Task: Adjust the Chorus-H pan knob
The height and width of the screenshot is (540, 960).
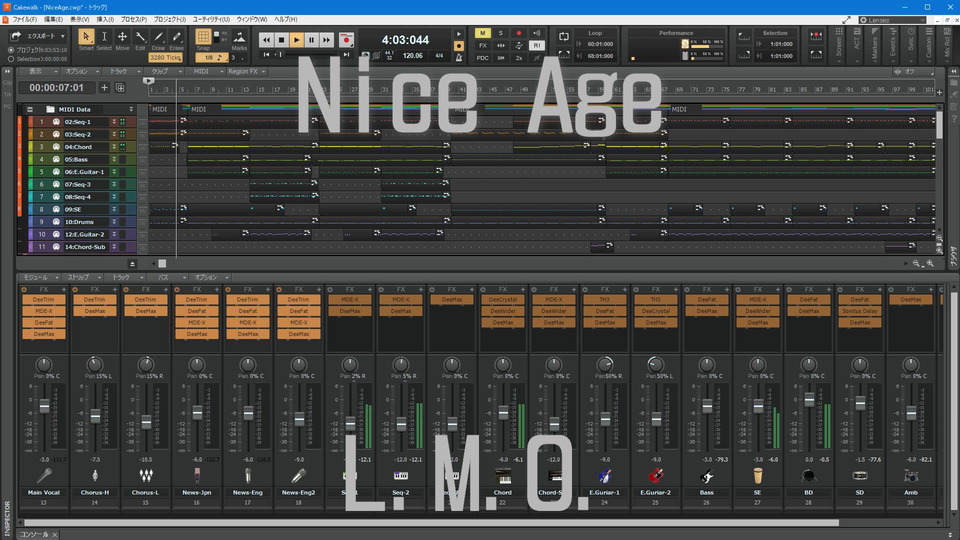Action: [95, 364]
